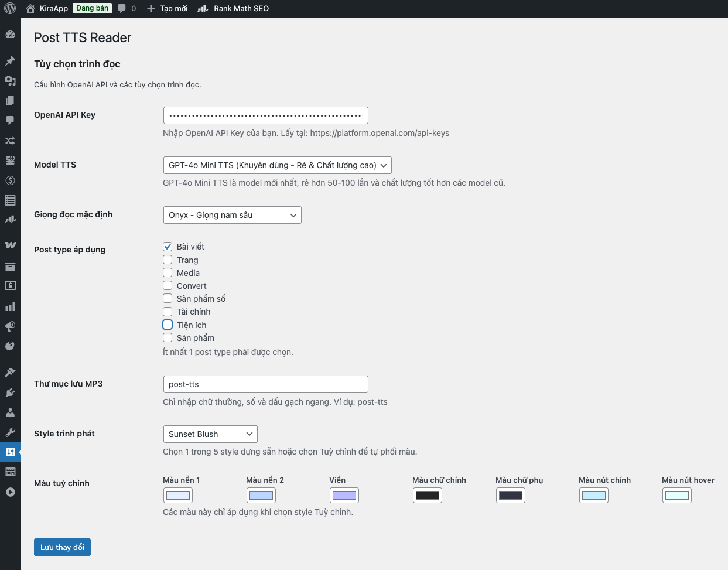Click the Dashboard icon in sidebar
This screenshot has height=570, width=728.
(10, 35)
